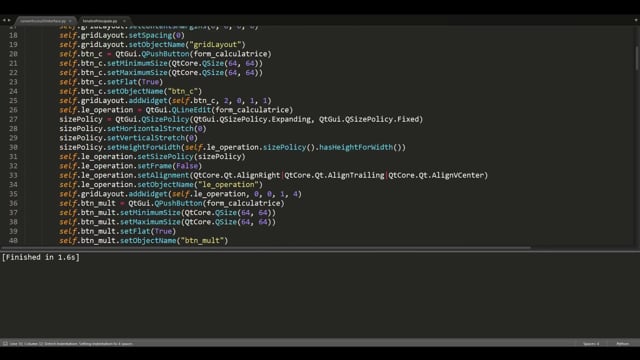Click QtCore.Qt.AlignTrailing on line 33
The height and width of the screenshot is (360, 640).
point(334,175)
